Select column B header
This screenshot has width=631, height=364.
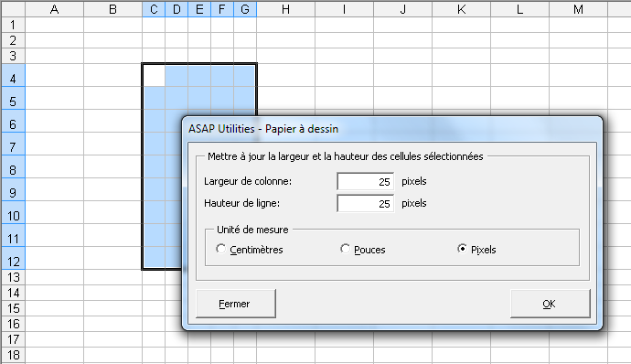click(113, 9)
